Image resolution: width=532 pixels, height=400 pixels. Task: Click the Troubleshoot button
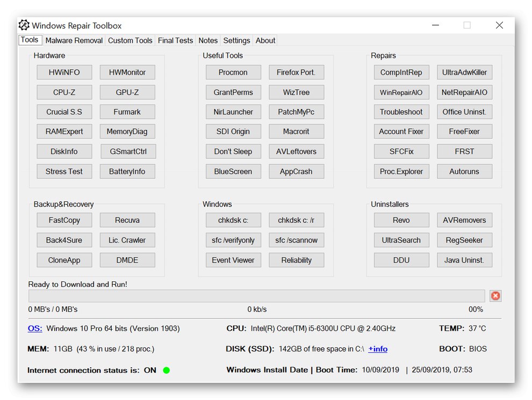pos(401,112)
